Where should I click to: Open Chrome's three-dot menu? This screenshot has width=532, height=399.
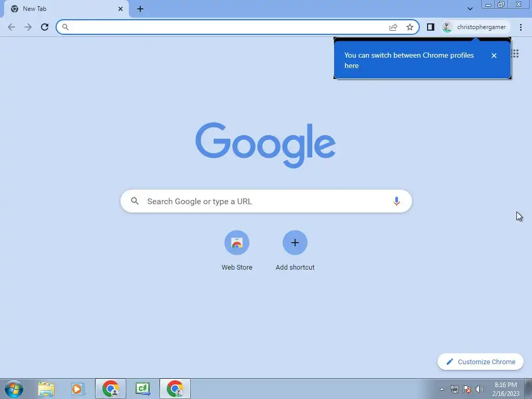pos(521,27)
